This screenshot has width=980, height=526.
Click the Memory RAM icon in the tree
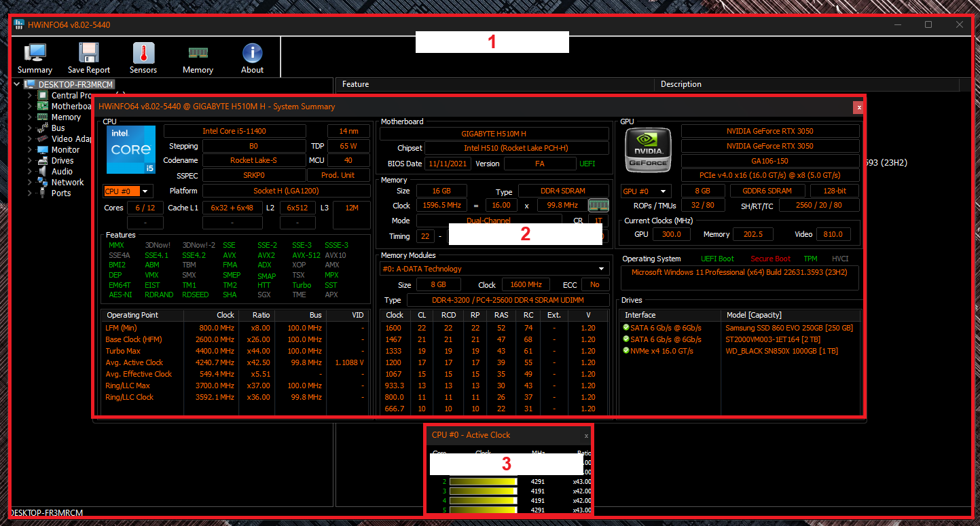click(x=43, y=117)
